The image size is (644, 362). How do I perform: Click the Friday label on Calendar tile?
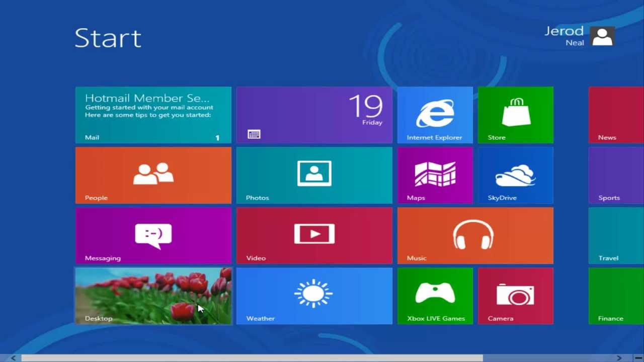372,122
